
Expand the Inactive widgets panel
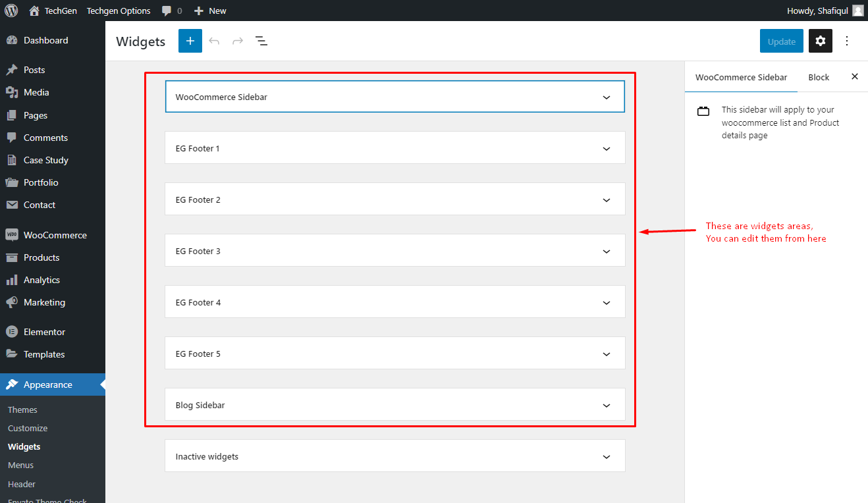[394, 456]
